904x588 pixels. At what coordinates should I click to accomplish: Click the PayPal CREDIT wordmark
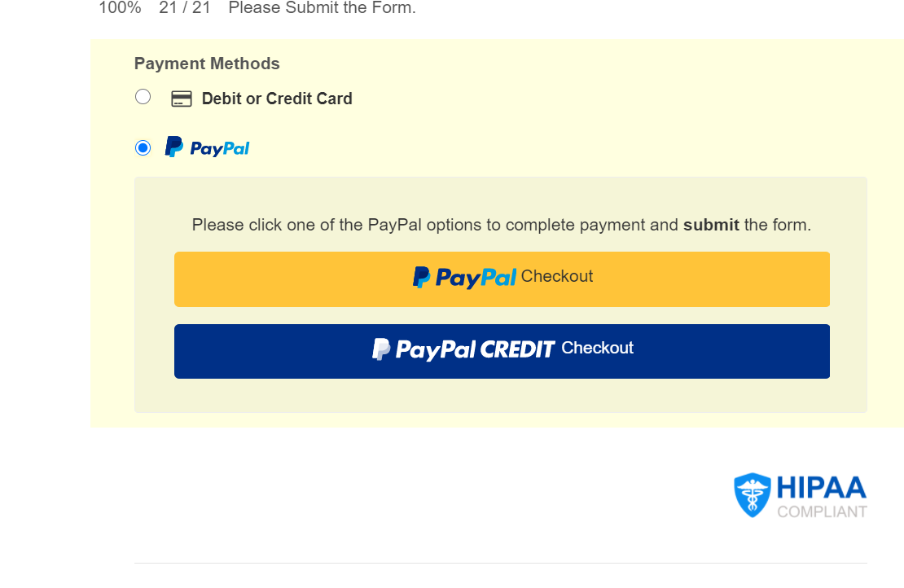(475, 349)
